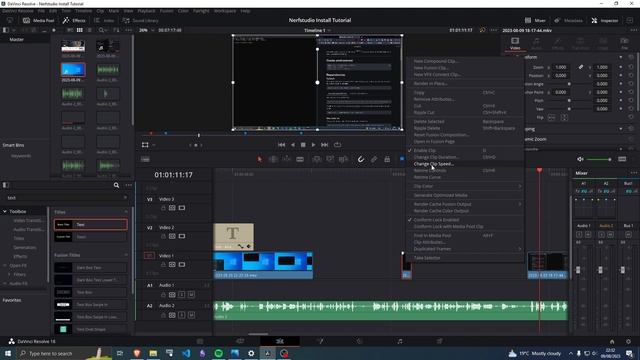Collapse the Toolbox tree

pos(5,211)
